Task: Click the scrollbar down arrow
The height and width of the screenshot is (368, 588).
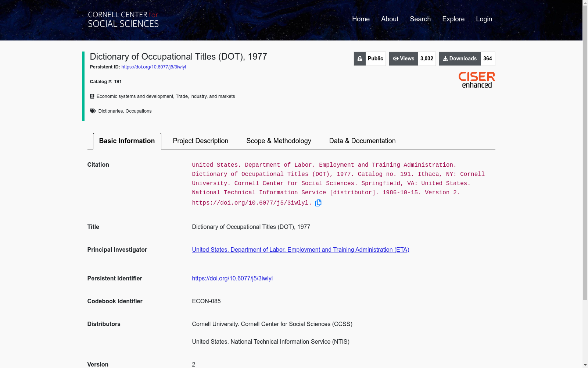Action: (585, 365)
